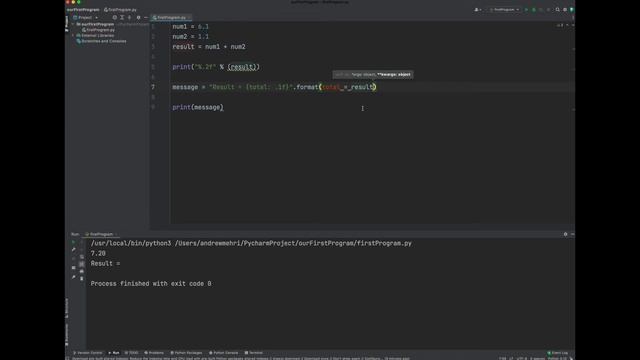Hide the Run tool window with minus

(572, 234)
